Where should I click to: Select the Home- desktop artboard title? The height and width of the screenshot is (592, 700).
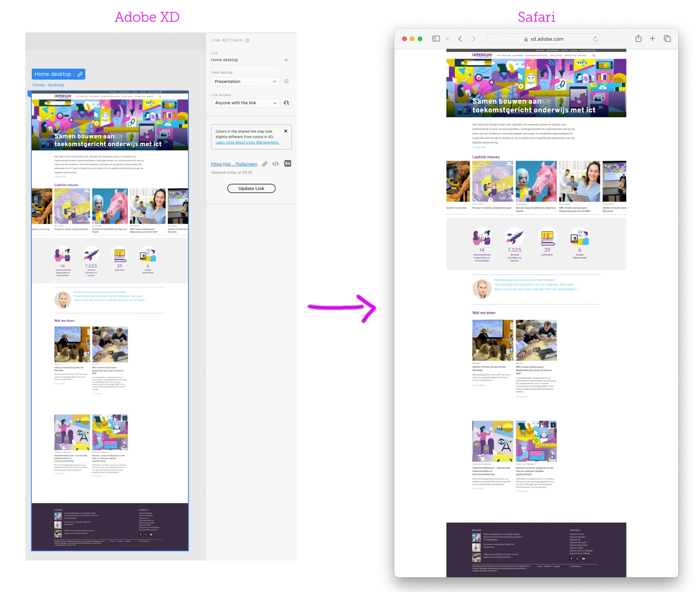click(48, 85)
